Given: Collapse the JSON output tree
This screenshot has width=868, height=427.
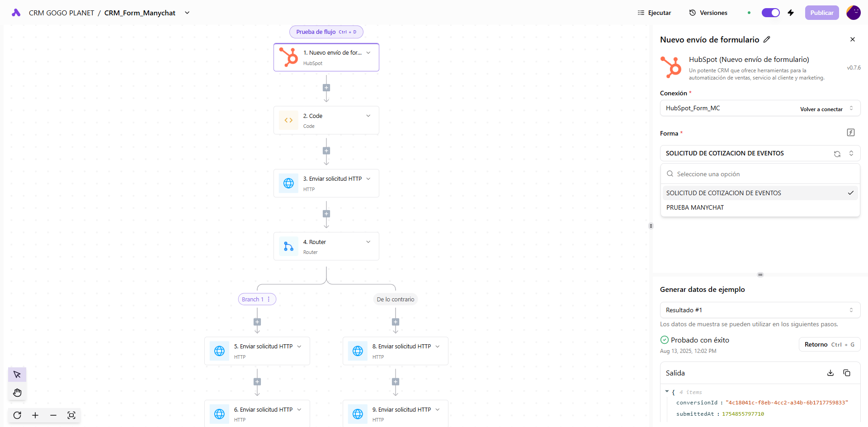Looking at the screenshot, I should (667, 392).
